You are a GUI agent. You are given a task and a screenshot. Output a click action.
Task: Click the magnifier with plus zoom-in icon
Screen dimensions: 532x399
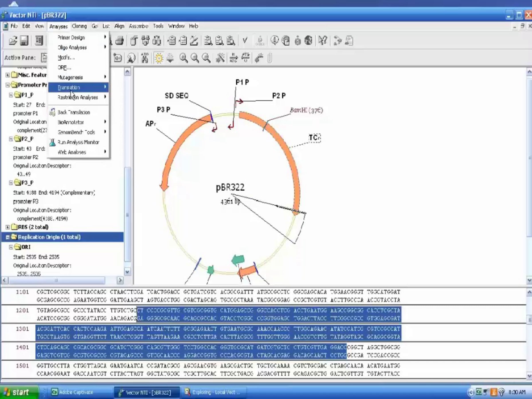point(184,58)
